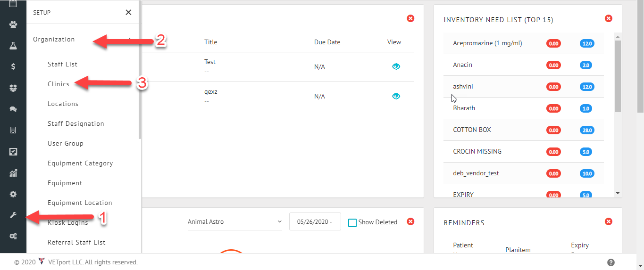Click the setup menu scrollbar
Viewport: 644px width, 270px height.
(140, 70)
